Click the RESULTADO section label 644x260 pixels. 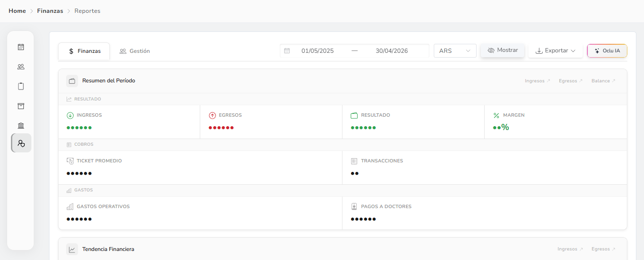click(x=88, y=99)
